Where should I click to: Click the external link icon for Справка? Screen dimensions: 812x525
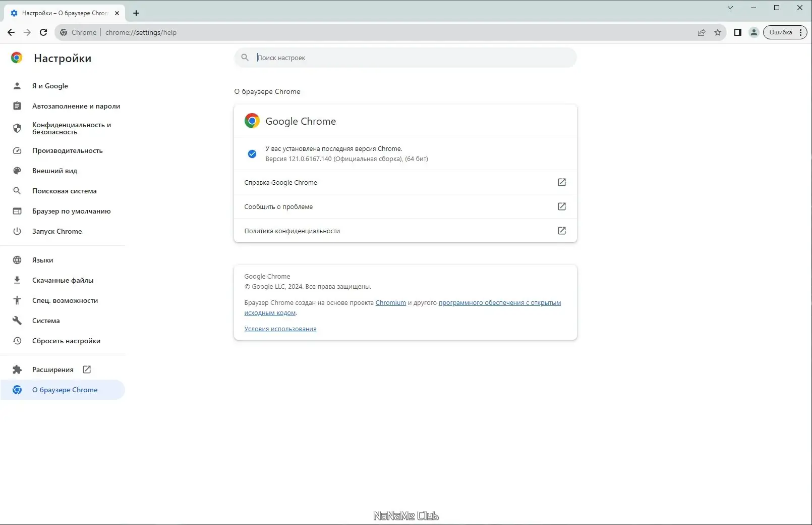click(562, 182)
